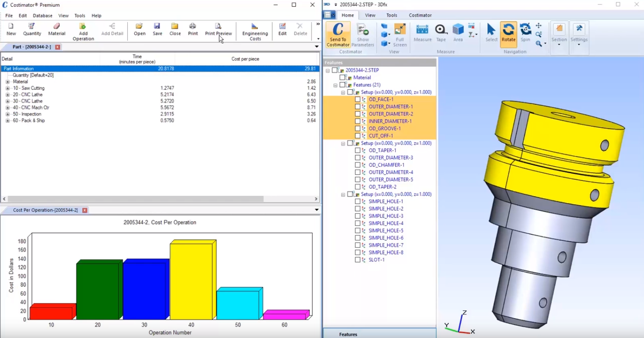
Task: Check the INNER_DIAMETER-1 checkbox
Action: coord(358,122)
